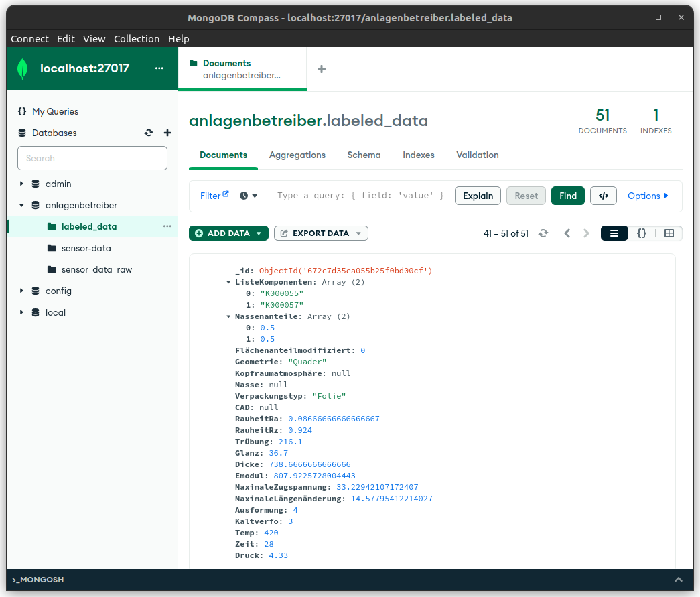Select the Documents sub-tab
The image size is (700, 597).
click(x=223, y=155)
